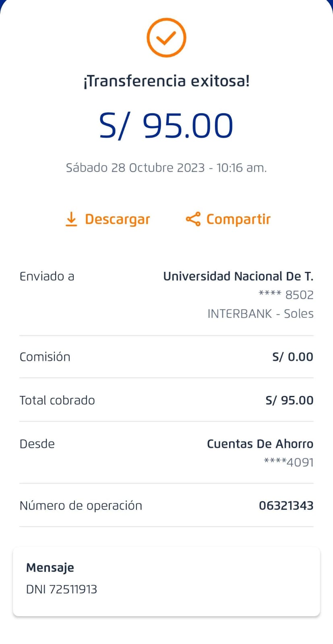Tap the Compartir text label
This screenshot has width=333, height=644.
click(x=238, y=219)
